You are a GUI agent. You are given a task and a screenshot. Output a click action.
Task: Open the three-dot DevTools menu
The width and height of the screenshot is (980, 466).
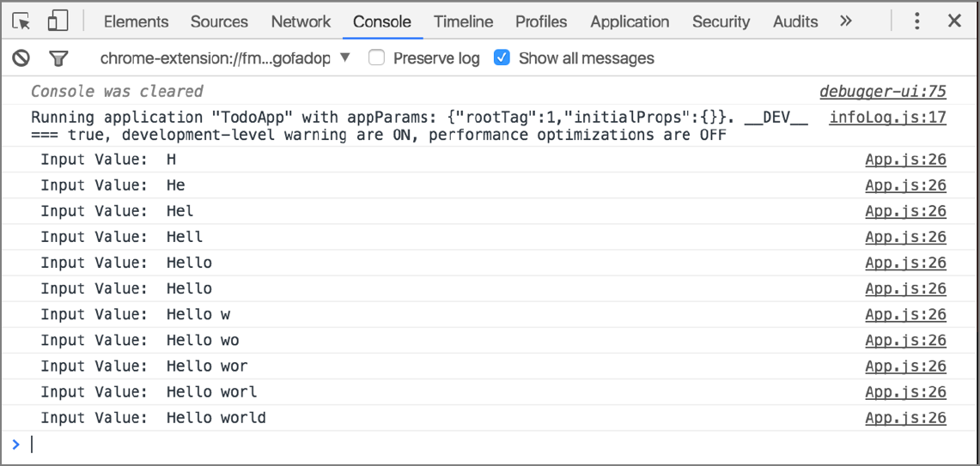pos(917,21)
